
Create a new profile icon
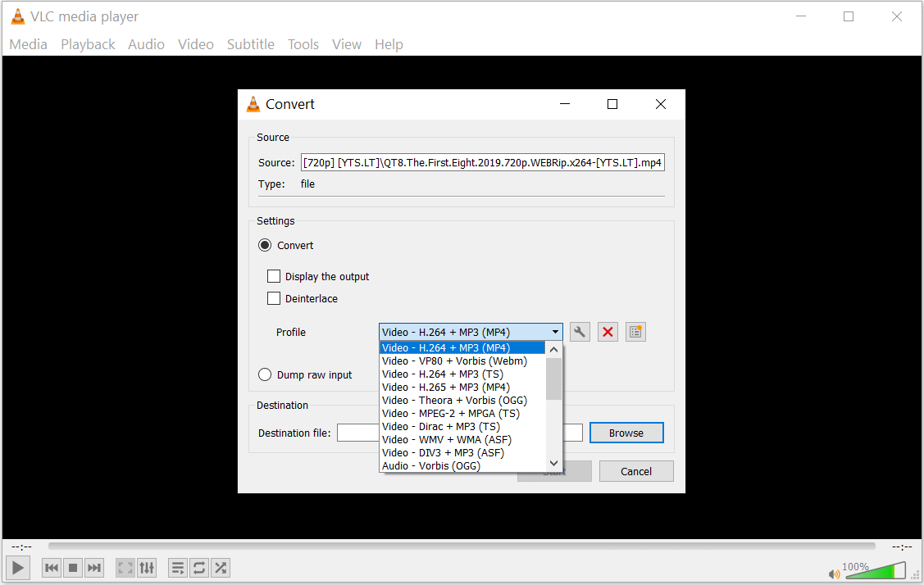(635, 332)
